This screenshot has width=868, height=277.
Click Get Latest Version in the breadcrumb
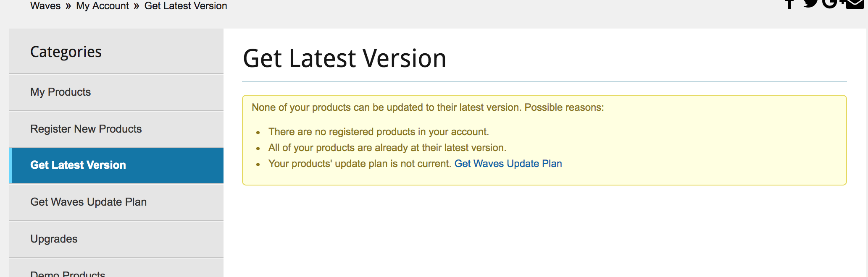pos(186,6)
